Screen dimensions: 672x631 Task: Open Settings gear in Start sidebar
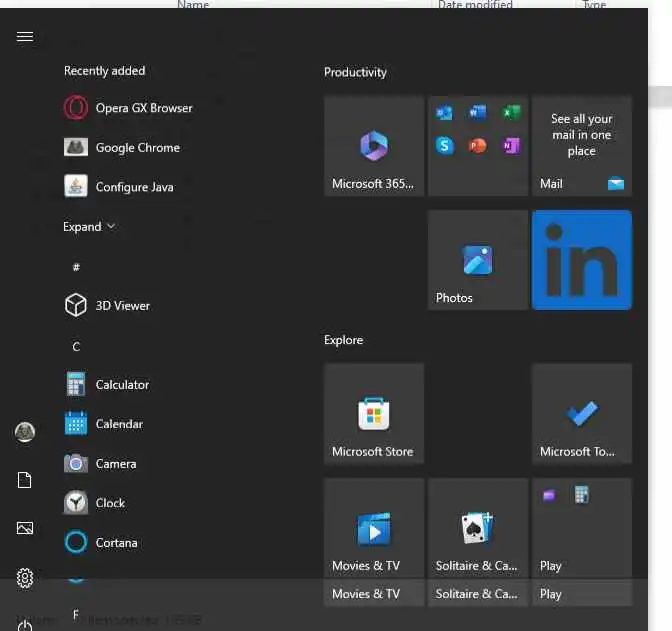pos(25,578)
